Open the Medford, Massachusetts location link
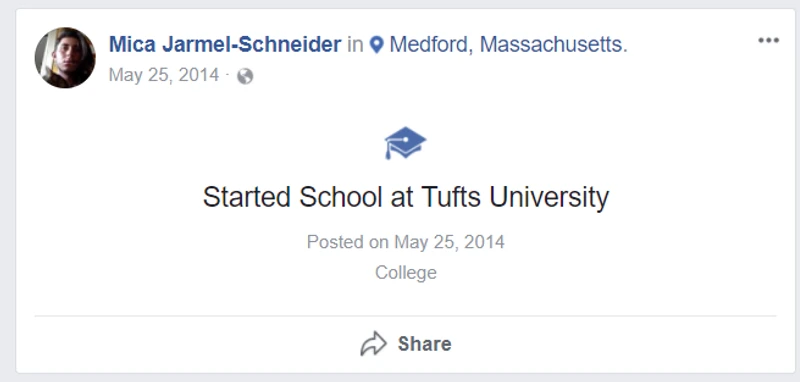This screenshot has height=382, width=800. click(508, 45)
